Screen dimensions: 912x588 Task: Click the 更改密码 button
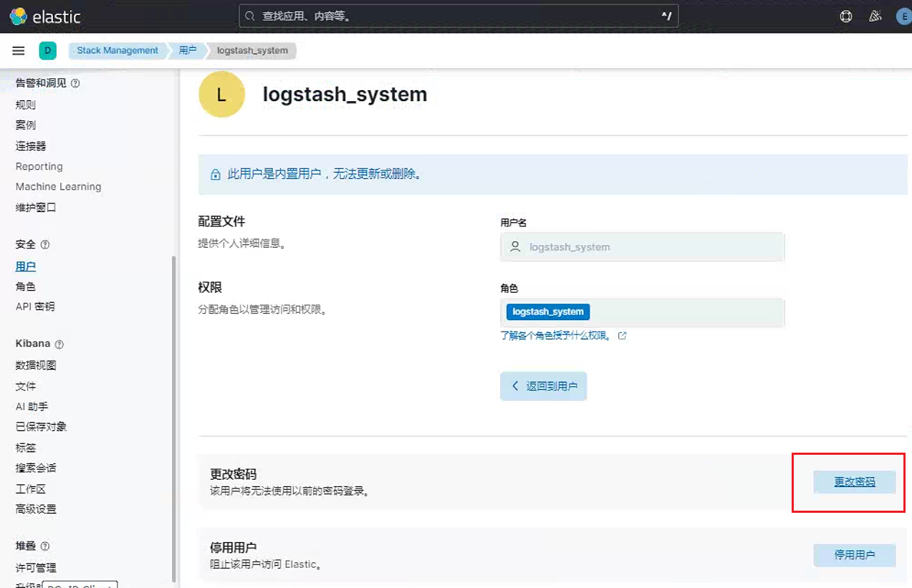click(855, 482)
